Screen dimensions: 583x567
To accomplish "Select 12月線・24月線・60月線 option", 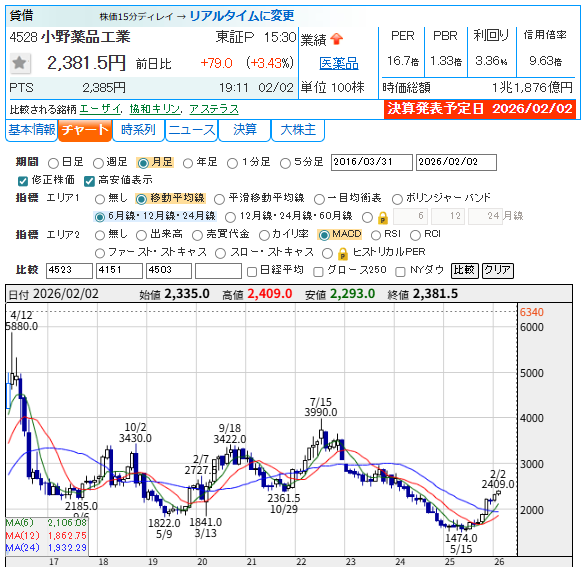I will tap(231, 217).
